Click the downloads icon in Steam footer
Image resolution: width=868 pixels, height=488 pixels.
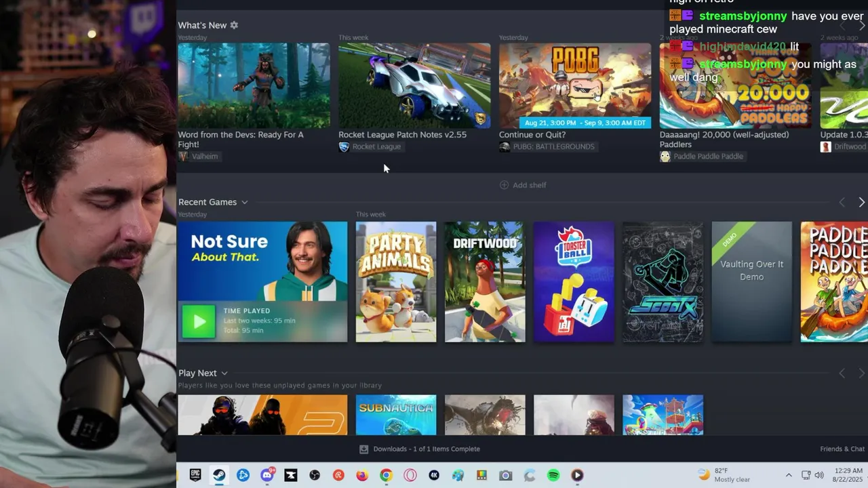(x=364, y=449)
